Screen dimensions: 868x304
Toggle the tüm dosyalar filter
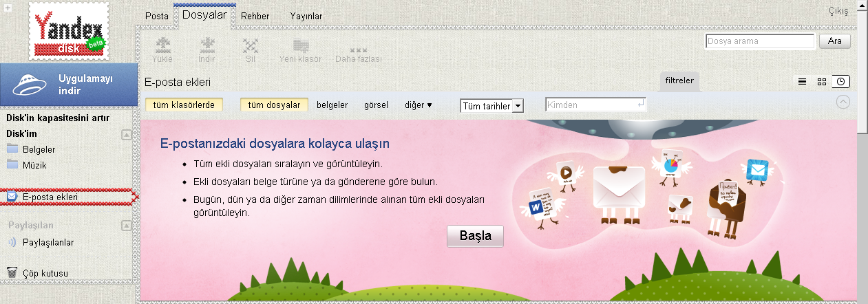point(274,105)
